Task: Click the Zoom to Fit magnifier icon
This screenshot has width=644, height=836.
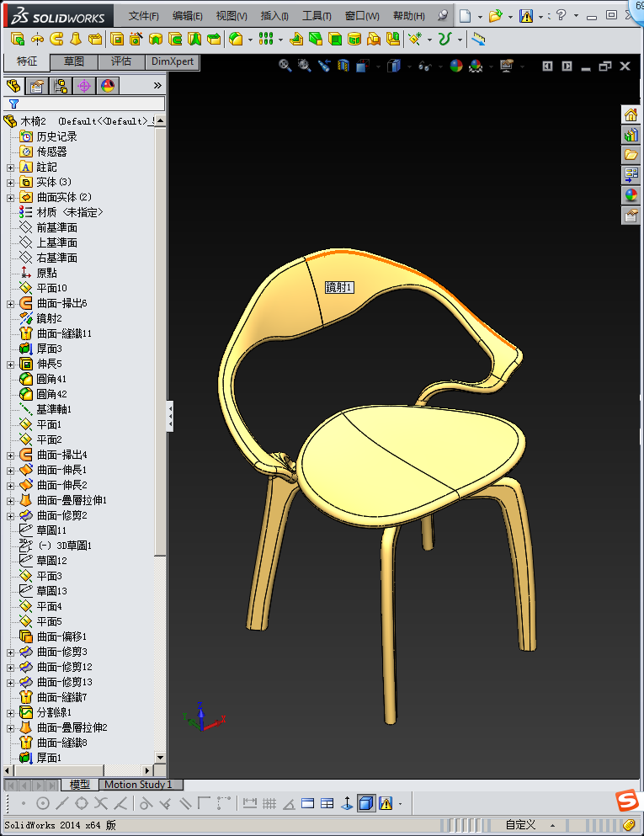Action: 285,66
